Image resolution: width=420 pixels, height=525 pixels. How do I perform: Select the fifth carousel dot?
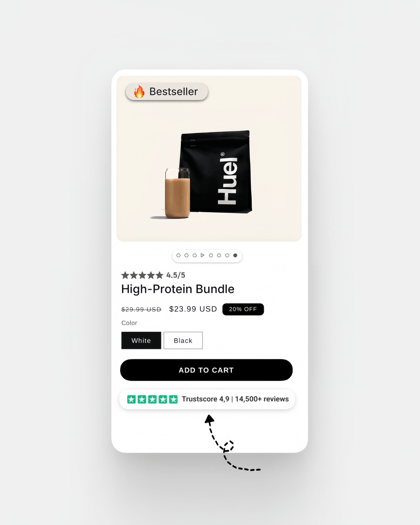click(x=211, y=255)
